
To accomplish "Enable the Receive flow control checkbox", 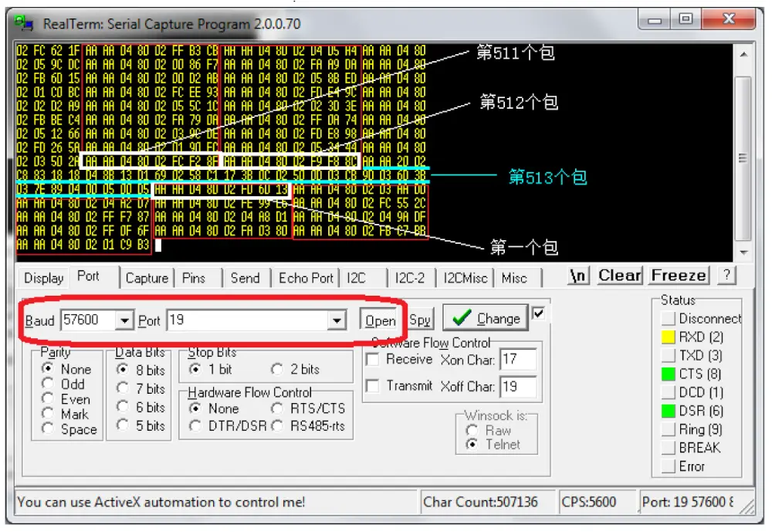I will [373, 360].
